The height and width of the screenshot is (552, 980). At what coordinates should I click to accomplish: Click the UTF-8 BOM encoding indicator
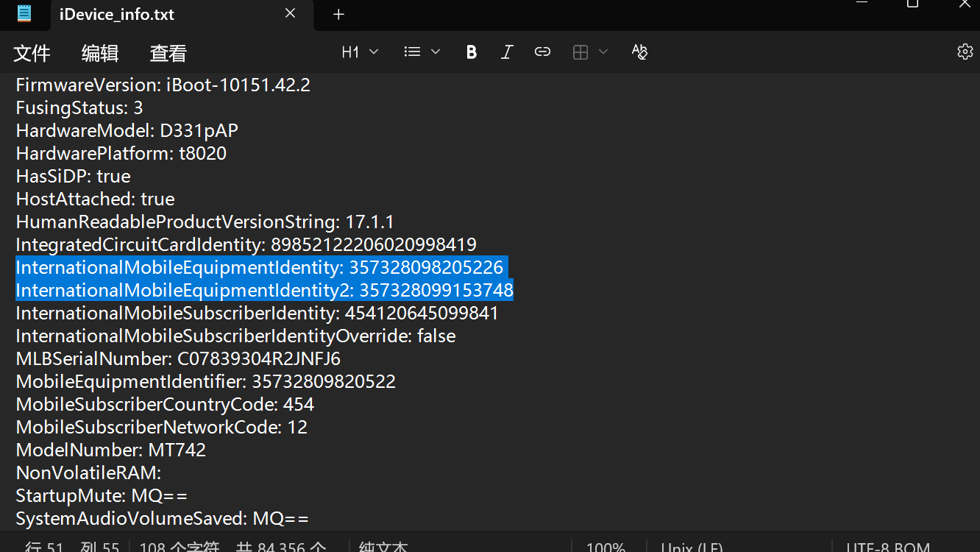coord(887,547)
